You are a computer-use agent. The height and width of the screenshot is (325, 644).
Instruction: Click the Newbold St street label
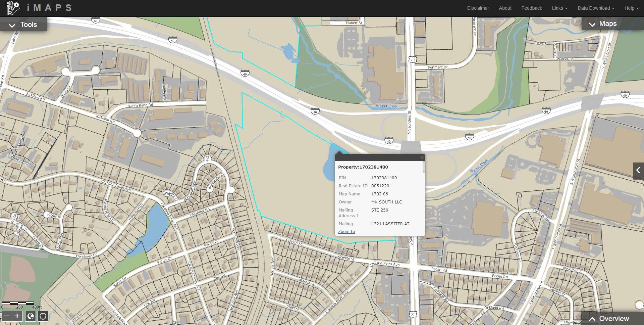click(573, 270)
